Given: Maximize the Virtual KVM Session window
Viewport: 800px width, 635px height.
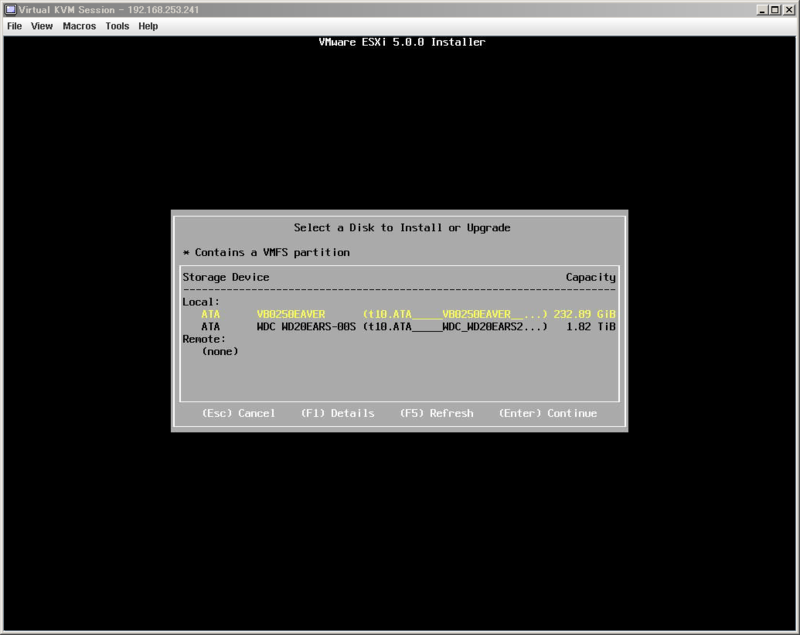Looking at the screenshot, I should tap(774, 10).
